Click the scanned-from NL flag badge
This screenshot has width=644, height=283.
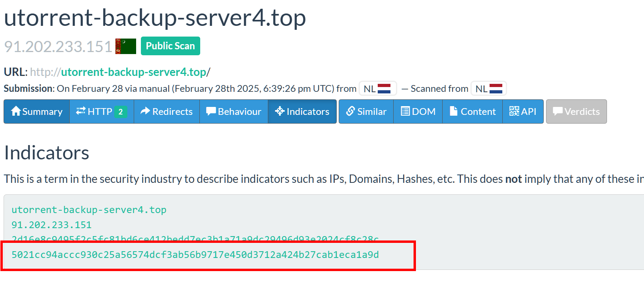pyautogui.click(x=489, y=88)
